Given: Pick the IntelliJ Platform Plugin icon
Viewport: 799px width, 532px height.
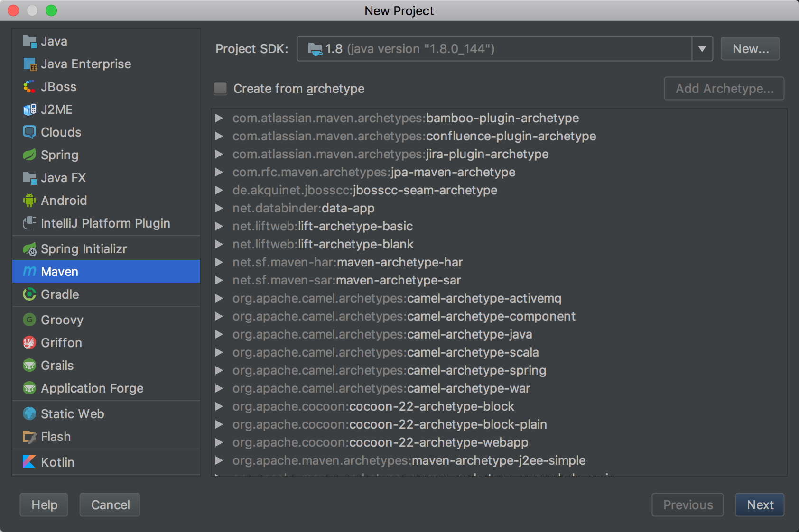Looking at the screenshot, I should tap(29, 223).
